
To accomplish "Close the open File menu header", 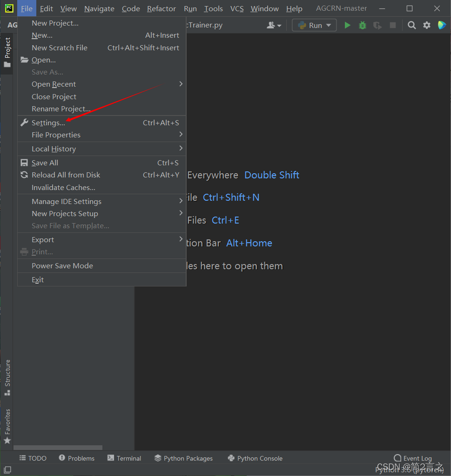I will 27,8.
